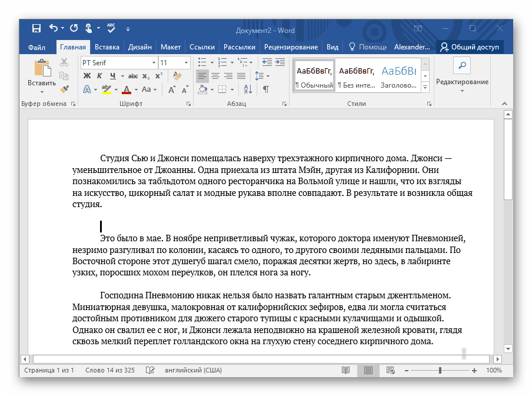Apply the Без интервала style
Image resolution: width=532 pixels, height=396 pixels.
[x=356, y=76]
